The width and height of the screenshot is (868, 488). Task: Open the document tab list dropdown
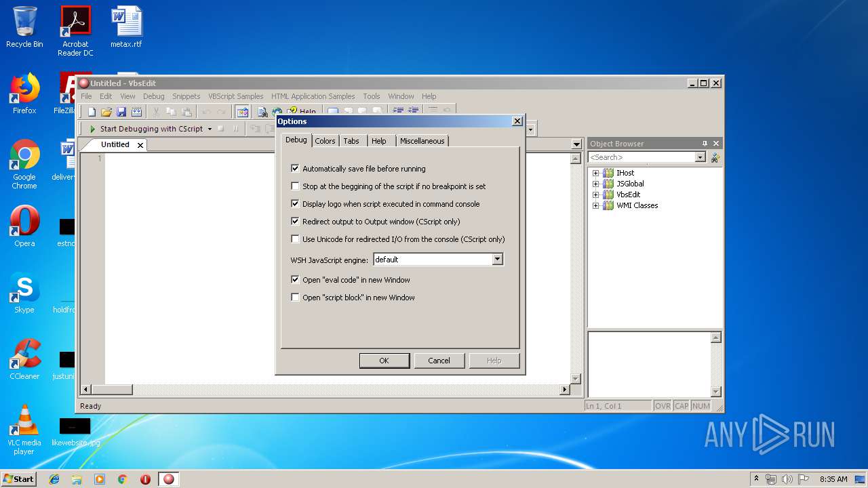(576, 144)
